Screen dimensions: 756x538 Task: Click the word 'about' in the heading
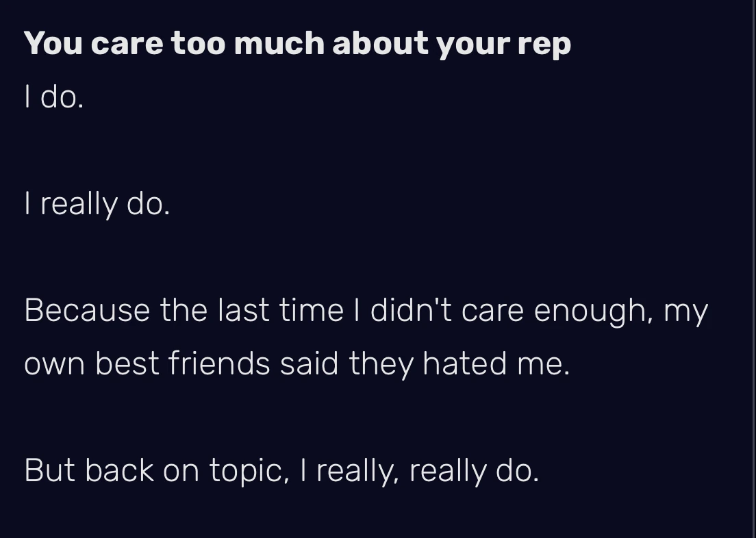point(379,44)
